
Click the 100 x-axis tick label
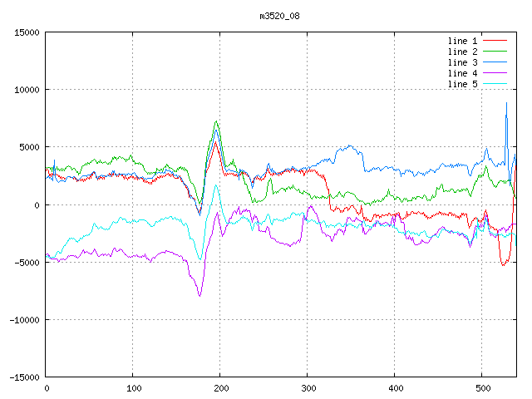[x=133, y=387]
